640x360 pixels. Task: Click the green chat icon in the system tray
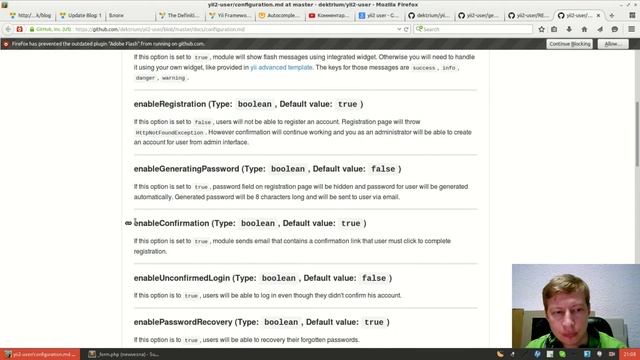(x=562, y=354)
